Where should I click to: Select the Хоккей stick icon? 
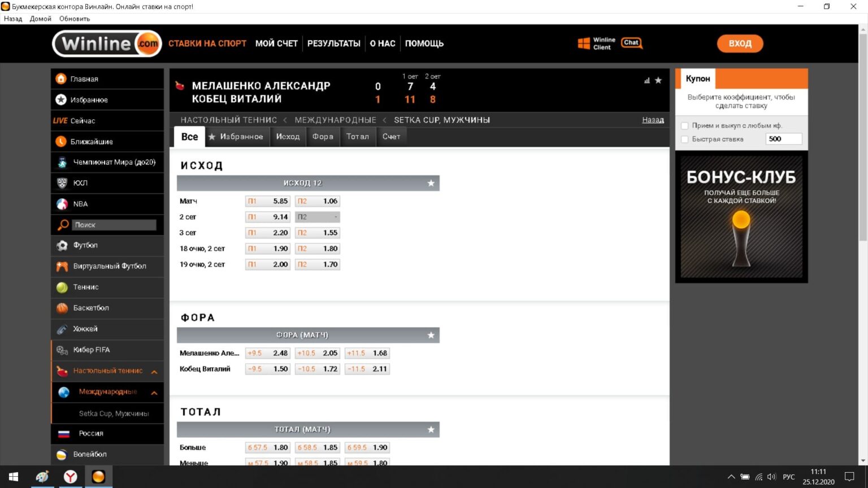point(62,329)
